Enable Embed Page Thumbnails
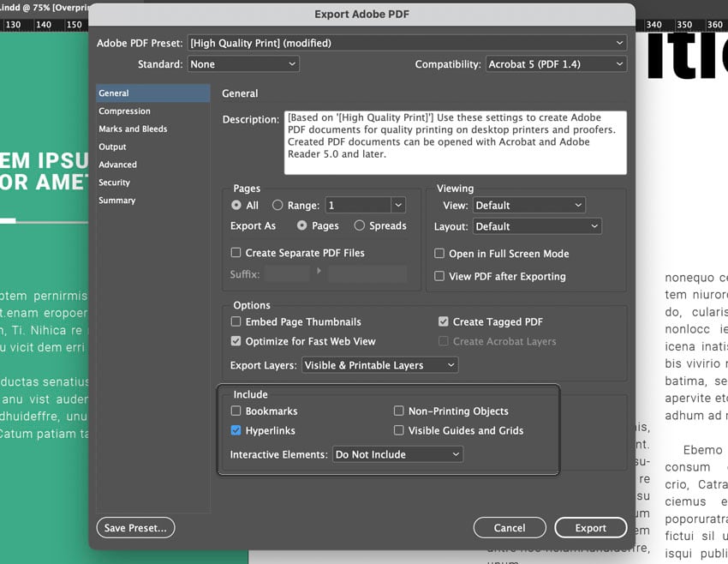728x564 pixels. [236, 321]
